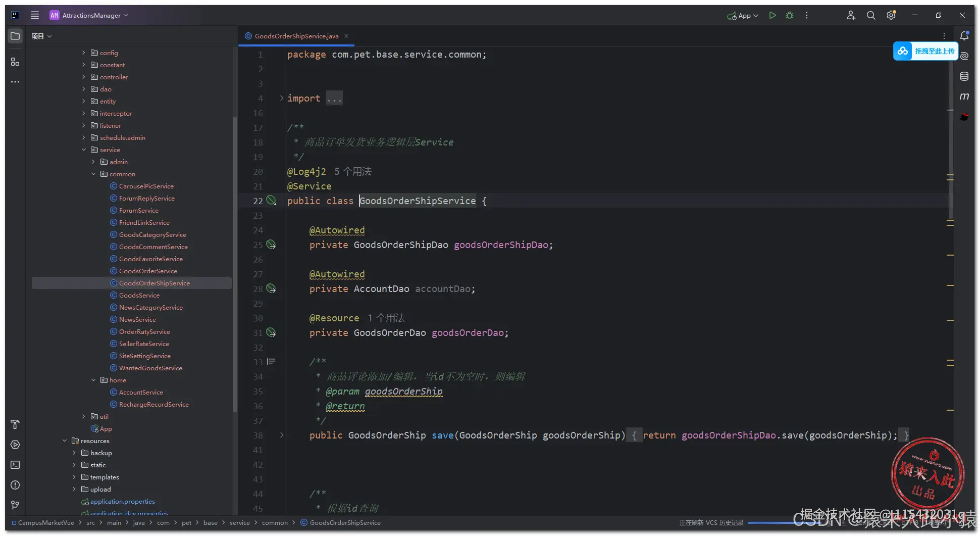
Task: Open the Services run tool window
Action: click(x=15, y=445)
